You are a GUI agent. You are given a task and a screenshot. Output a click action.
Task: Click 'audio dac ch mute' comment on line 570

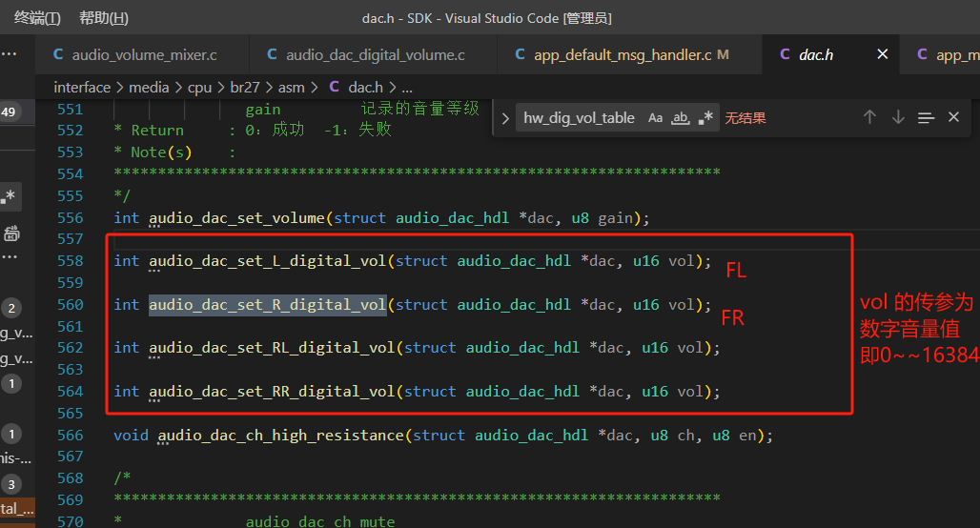pos(320,521)
